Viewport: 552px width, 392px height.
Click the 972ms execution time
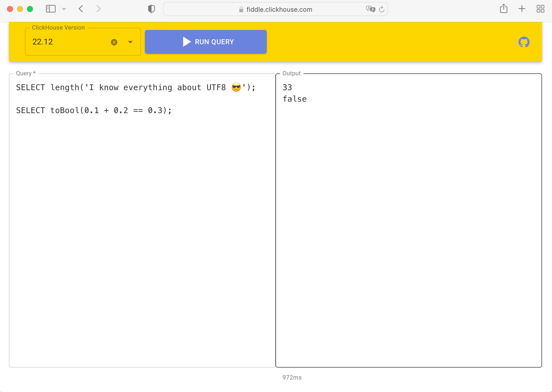[292, 378]
